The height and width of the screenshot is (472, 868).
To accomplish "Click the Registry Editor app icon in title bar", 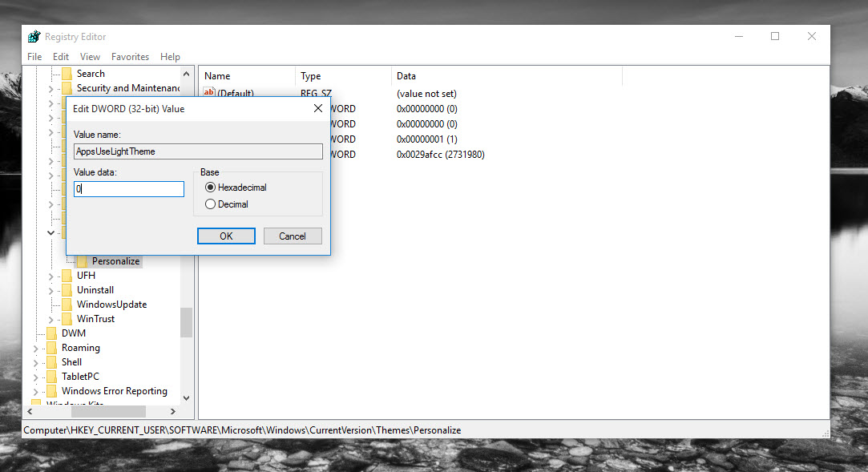I will (34, 37).
